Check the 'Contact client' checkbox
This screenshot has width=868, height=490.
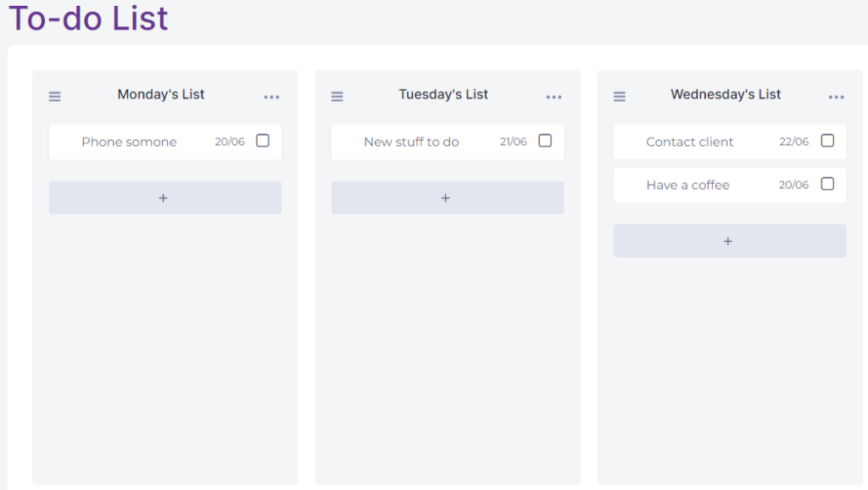click(x=827, y=142)
